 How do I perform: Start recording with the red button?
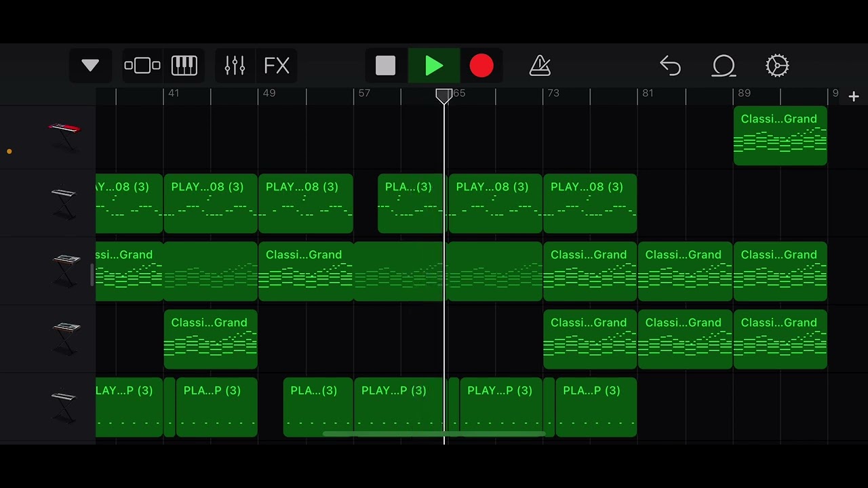[481, 66]
